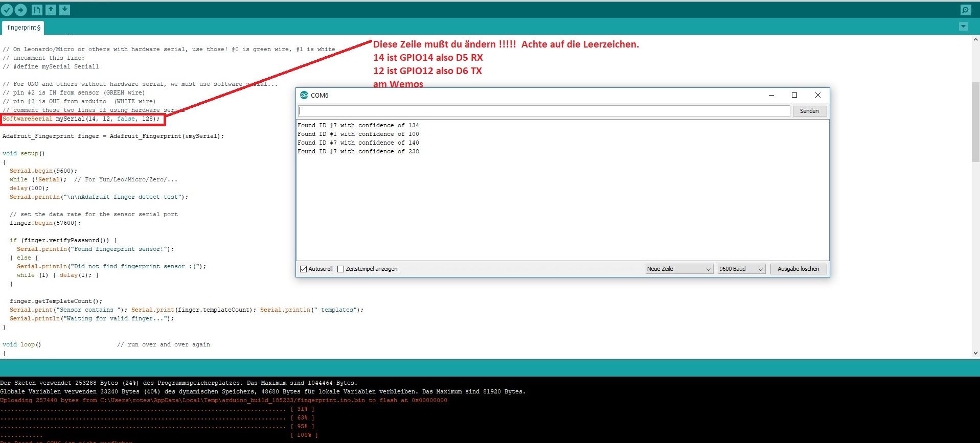Minimize the COM6 window
980x443 pixels.
point(771,95)
